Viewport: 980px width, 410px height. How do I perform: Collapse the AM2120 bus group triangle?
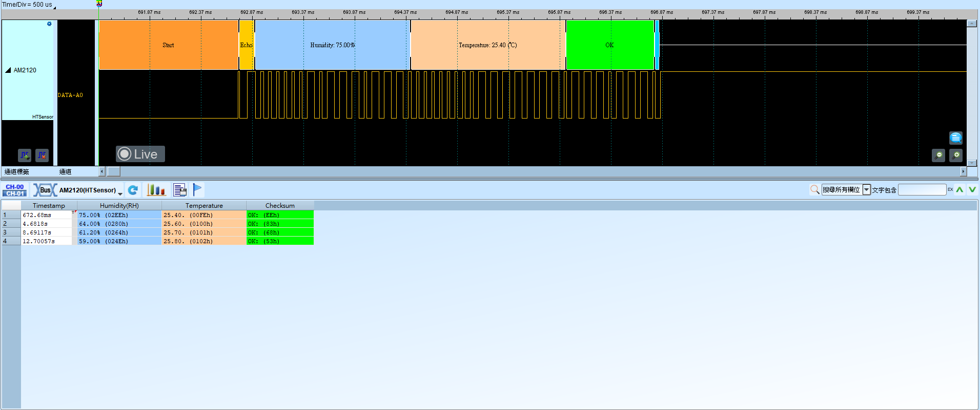[x=8, y=70]
